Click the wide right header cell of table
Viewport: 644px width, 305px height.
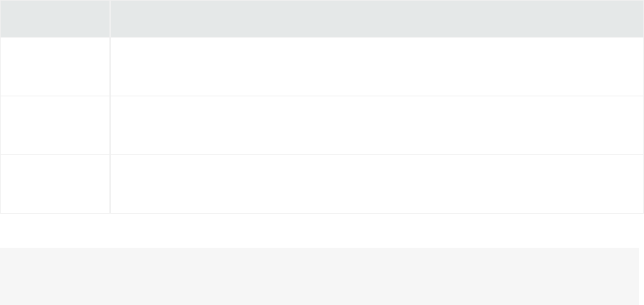[377, 18]
